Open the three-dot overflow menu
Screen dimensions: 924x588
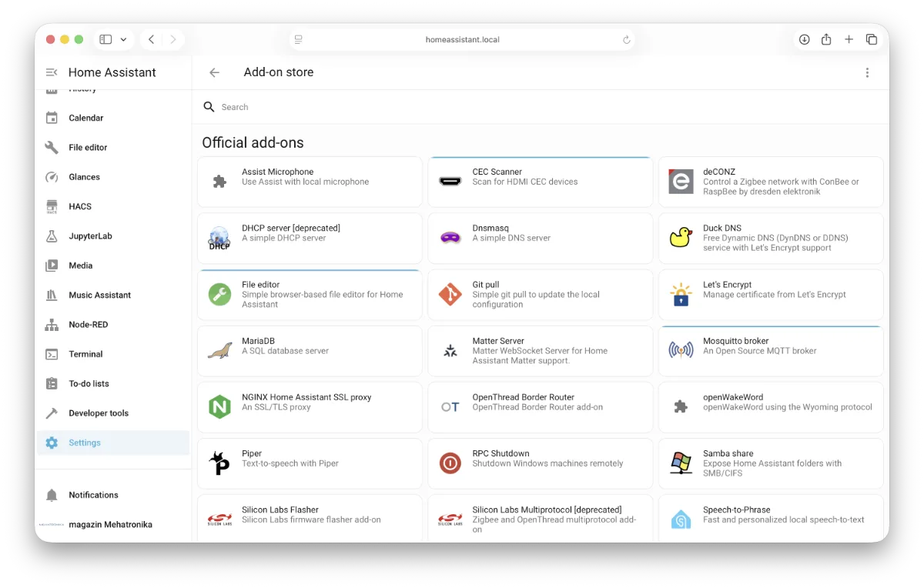(x=867, y=72)
